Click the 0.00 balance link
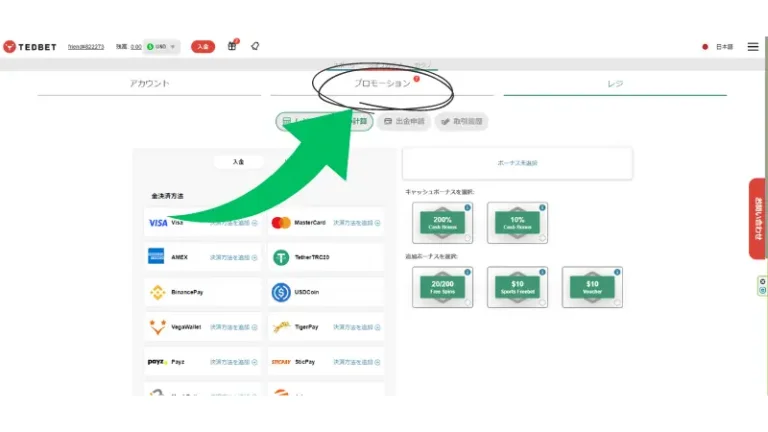Image resolution: width=768 pixels, height=432 pixels. [136, 47]
